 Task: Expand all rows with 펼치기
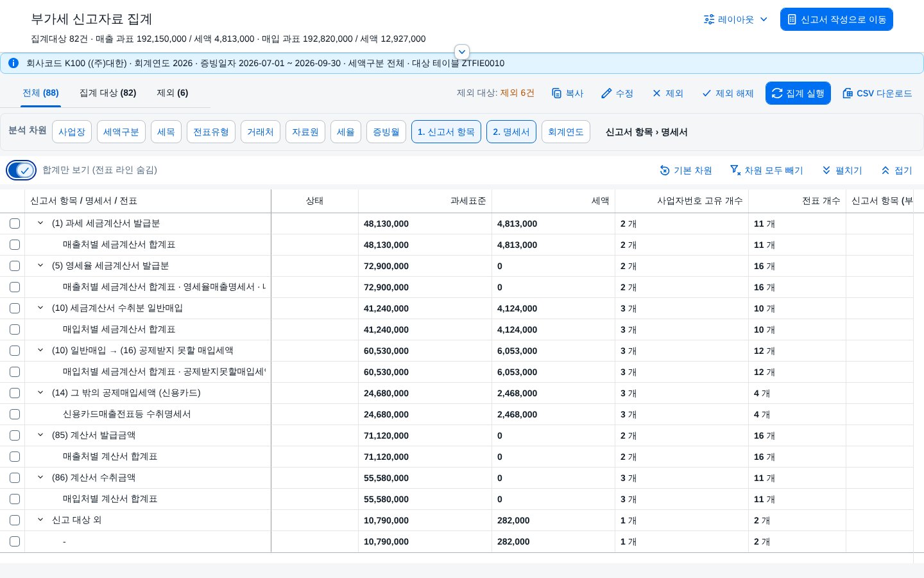click(843, 170)
